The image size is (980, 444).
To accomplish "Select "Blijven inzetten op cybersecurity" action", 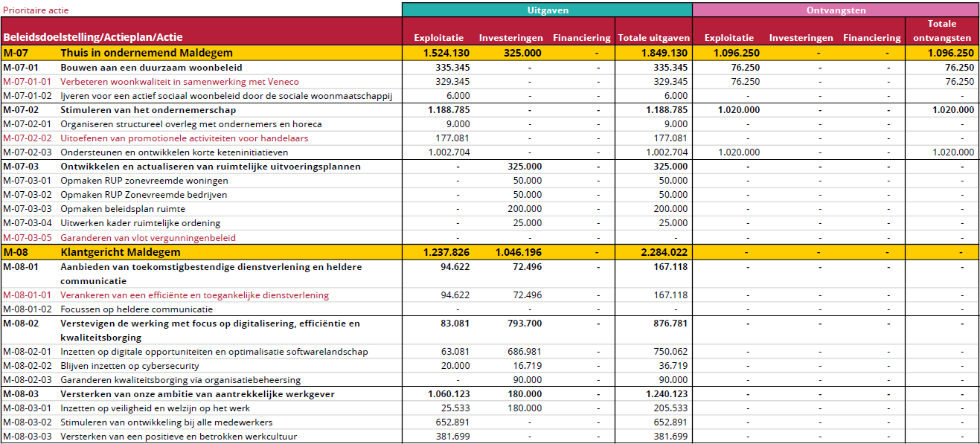I will click(x=129, y=366).
